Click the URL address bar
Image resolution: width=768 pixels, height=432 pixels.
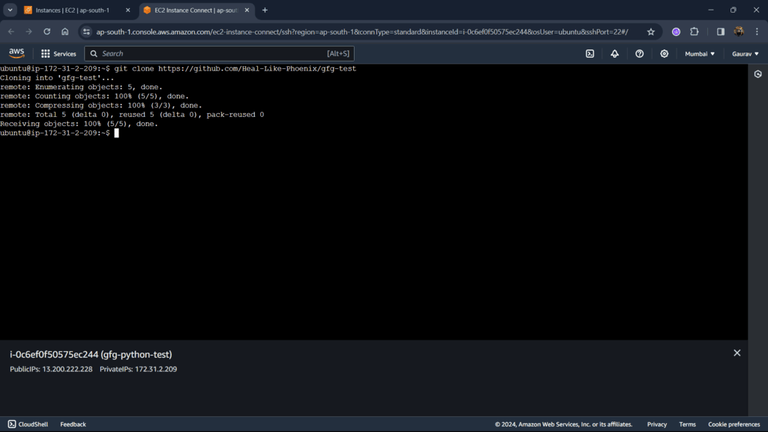[362, 32]
